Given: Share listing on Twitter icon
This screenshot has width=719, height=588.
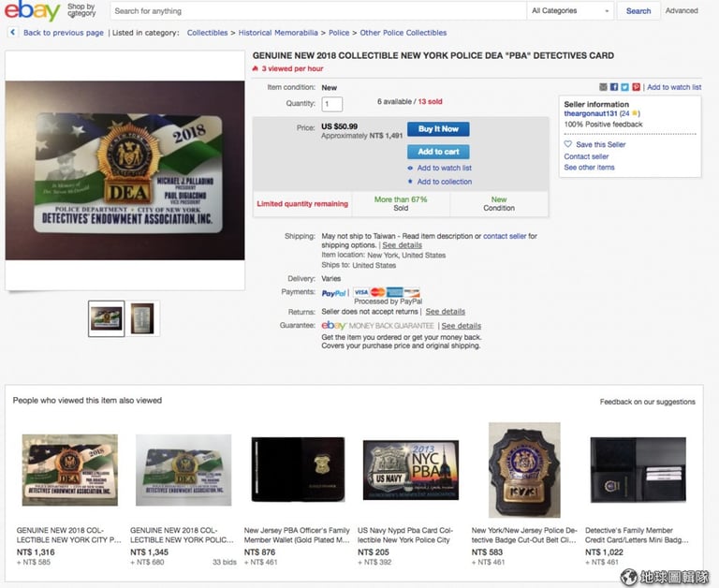Looking at the screenshot, I should (x=625, y=87).
